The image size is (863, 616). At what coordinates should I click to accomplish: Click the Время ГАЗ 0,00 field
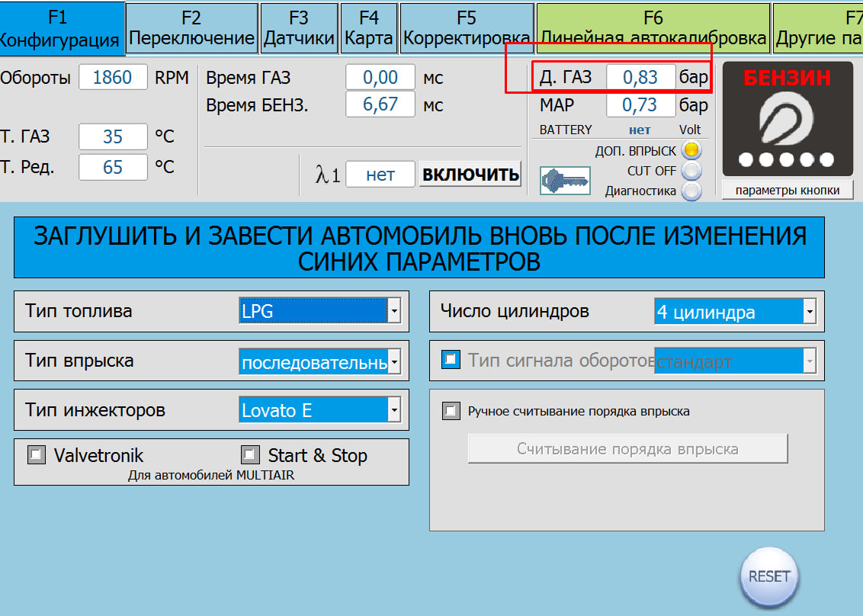coord(380,77)
